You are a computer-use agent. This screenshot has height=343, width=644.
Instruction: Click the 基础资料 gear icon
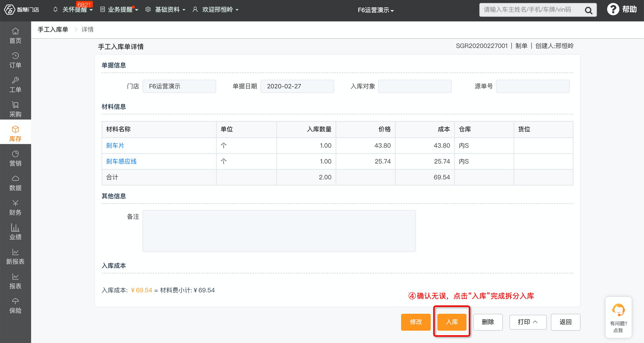click(x=148, y=9)
